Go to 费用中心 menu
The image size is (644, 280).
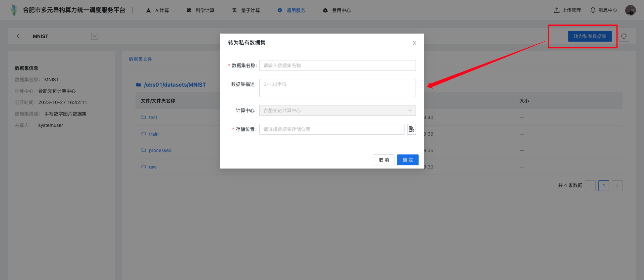[x=337, y=10]
